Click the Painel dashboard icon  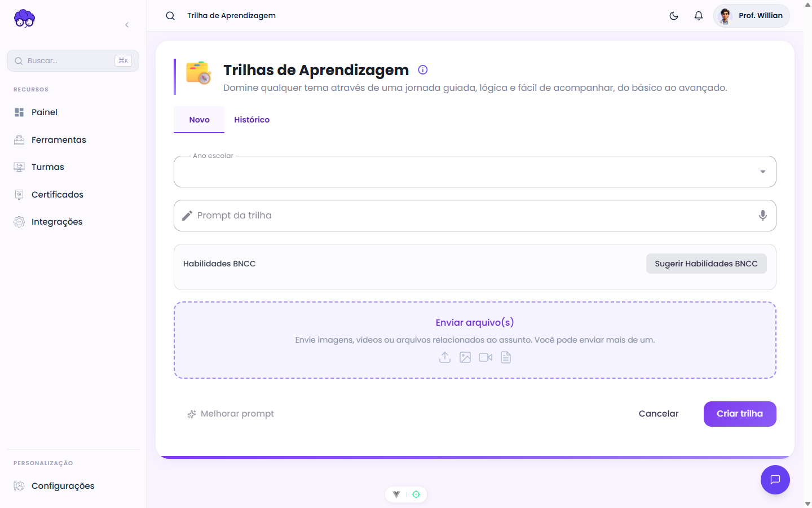[x=19, y=112]
